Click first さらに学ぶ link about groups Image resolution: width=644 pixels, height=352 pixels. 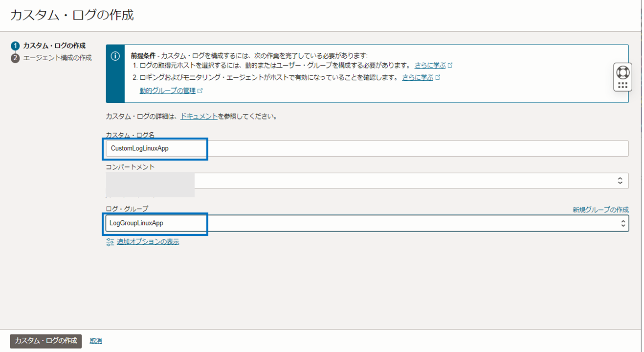click(430, 65)
